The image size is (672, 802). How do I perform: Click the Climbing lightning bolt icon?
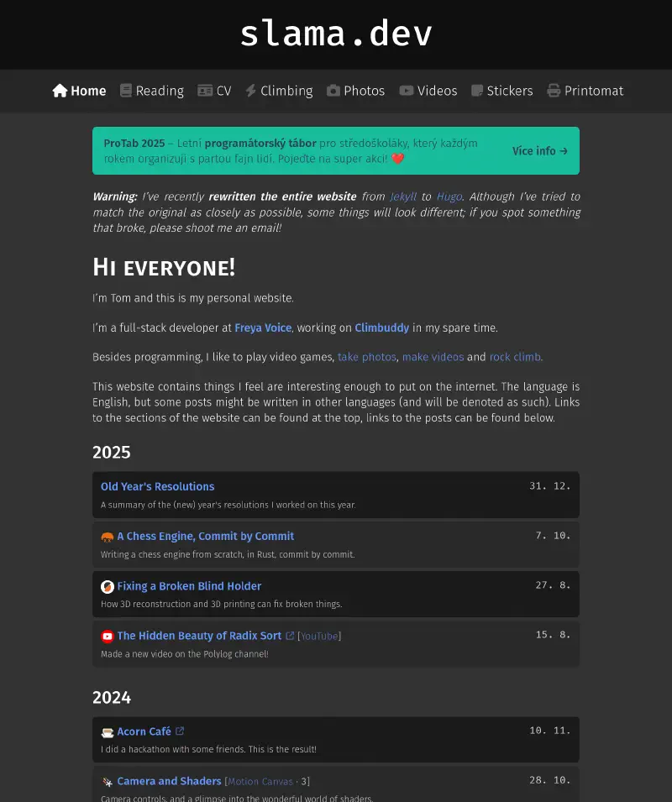[x=250, y=91]
